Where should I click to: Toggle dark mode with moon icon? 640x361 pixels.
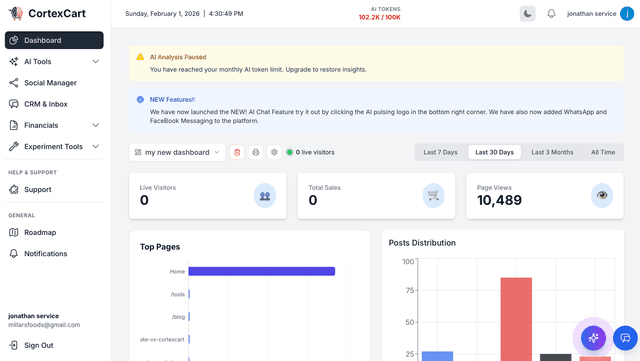point(527,13)
